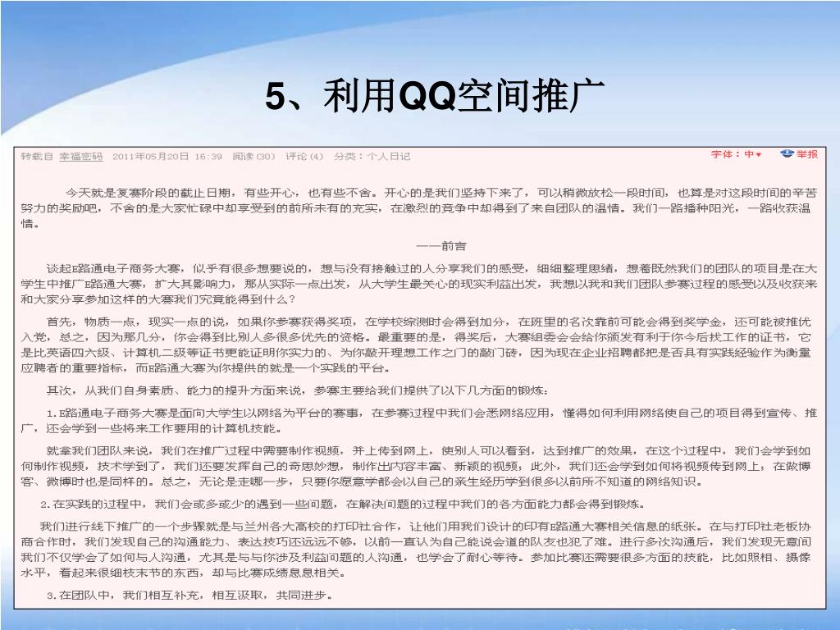The height and width of the screenshot is (630, 840).
Task: Click the 转载自 label
Action: coord(37,157)
